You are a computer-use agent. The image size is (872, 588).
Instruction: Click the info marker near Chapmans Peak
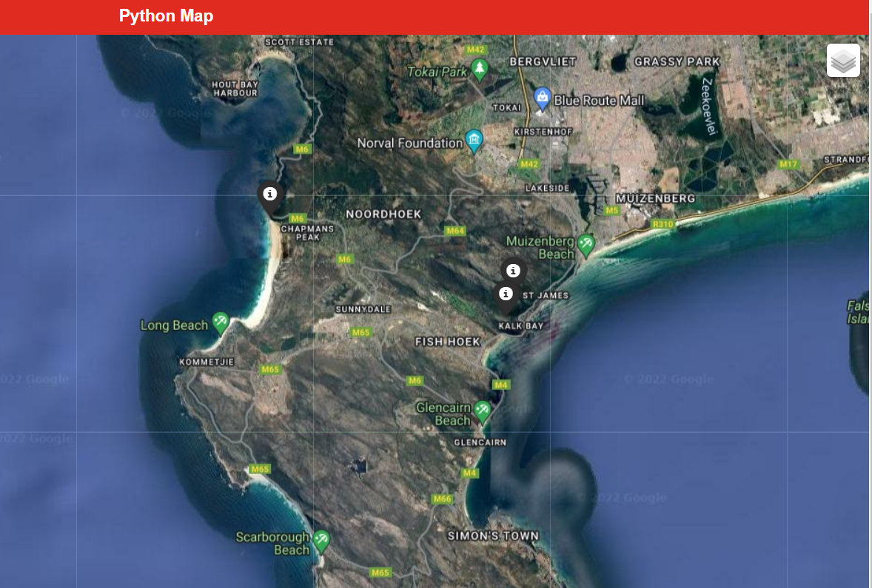(x=270, y=195)
